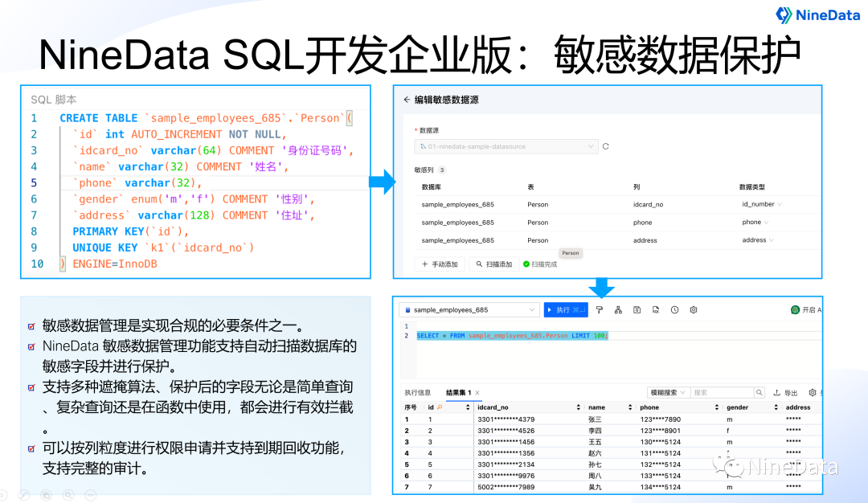Click back arrow beside 编辑敏感数据源
The height and width of the screenshot is (503, 868).
(x=407, y=100)
